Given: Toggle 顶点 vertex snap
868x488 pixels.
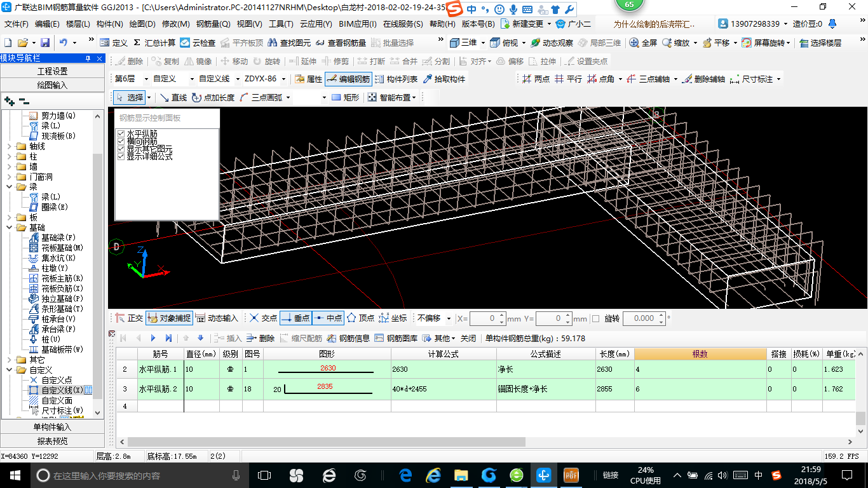Looking at the screenshot, I should pos(360,318).
